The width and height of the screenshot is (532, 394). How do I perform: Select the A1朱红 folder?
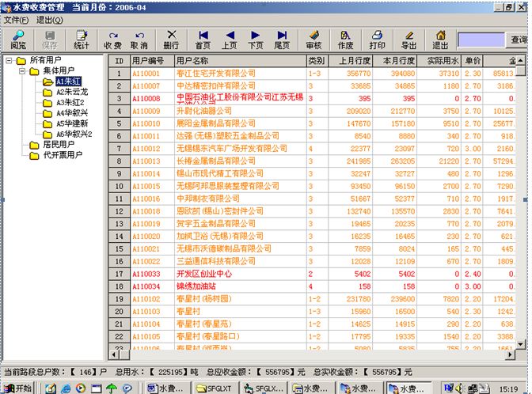[69, 81]
